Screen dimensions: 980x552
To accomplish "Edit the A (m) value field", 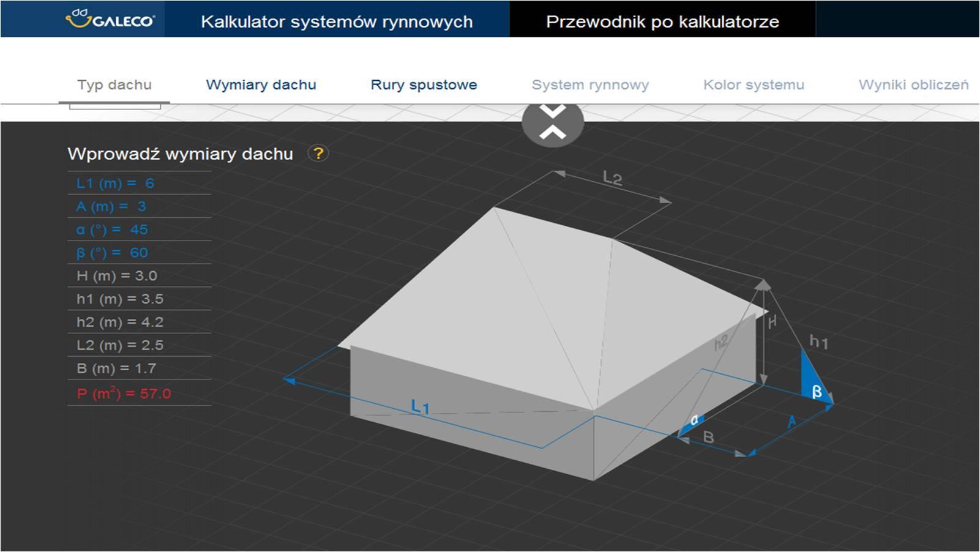I will pyautogui.click(x=141, y=206).
